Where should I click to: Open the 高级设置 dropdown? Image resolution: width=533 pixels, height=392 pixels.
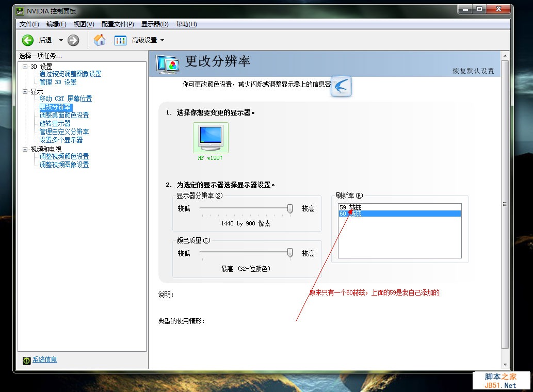tap(162, 40)
